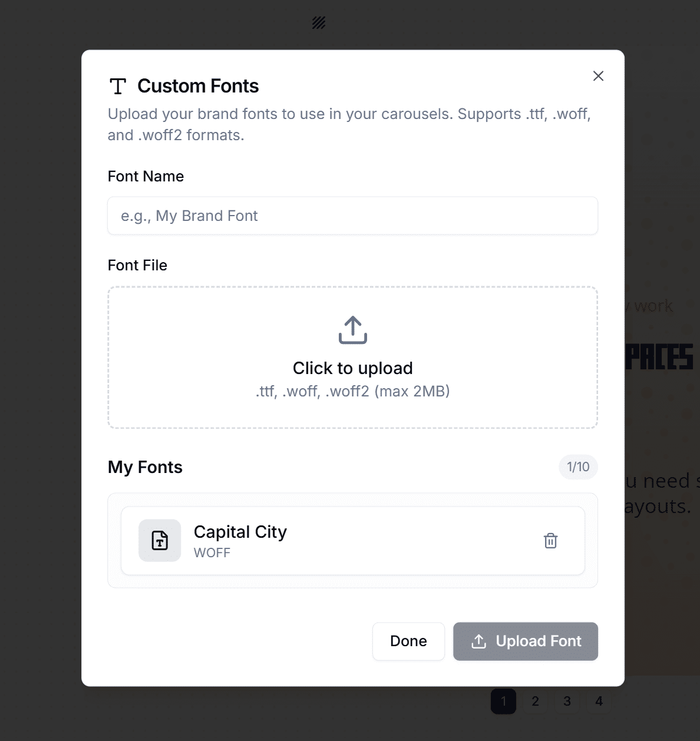Focus the Font Name input field
The image size is (700, 741).
tap(352, 216)
